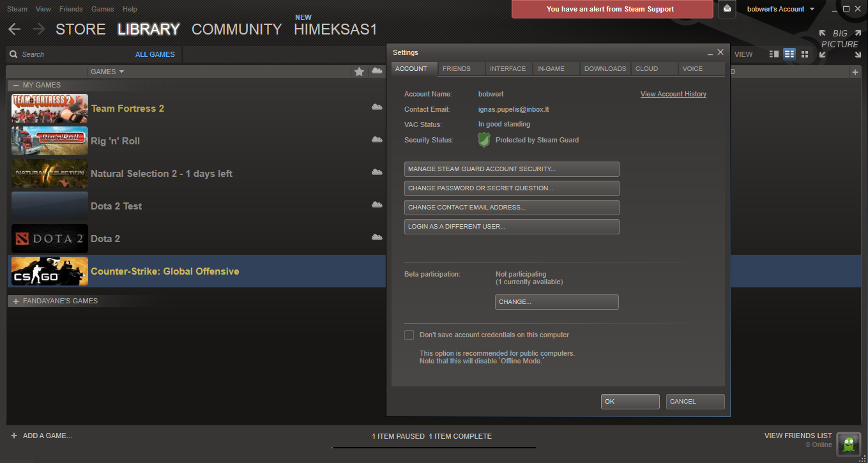Open View Friends List
Viewport: 868px width, 463px height.
798,436
